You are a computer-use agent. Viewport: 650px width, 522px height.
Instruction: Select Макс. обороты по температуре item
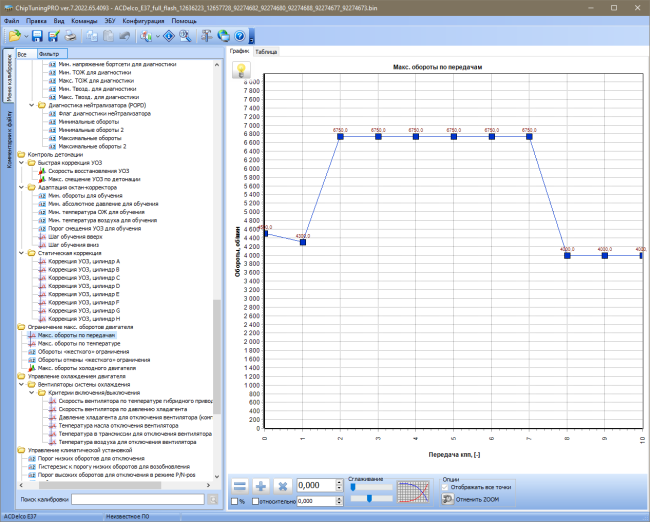coord(79,343)
